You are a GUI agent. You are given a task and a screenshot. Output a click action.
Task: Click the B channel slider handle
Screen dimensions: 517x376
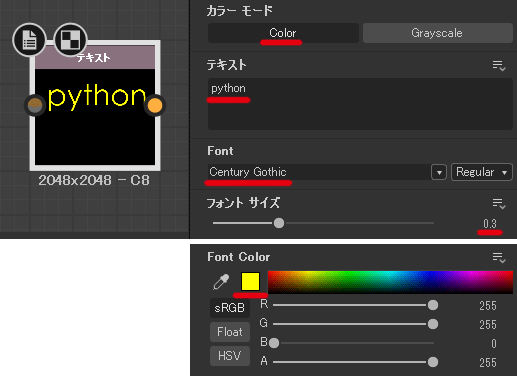(274, 343)
